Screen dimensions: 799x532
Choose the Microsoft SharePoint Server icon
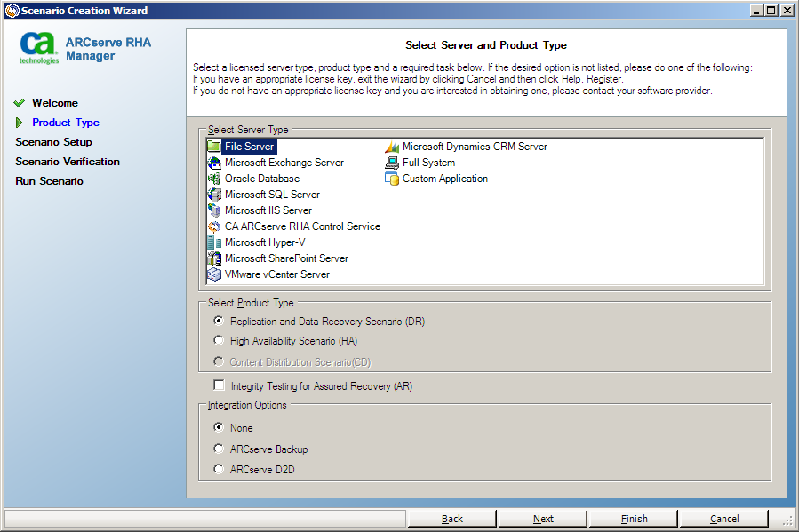[213, 258]
